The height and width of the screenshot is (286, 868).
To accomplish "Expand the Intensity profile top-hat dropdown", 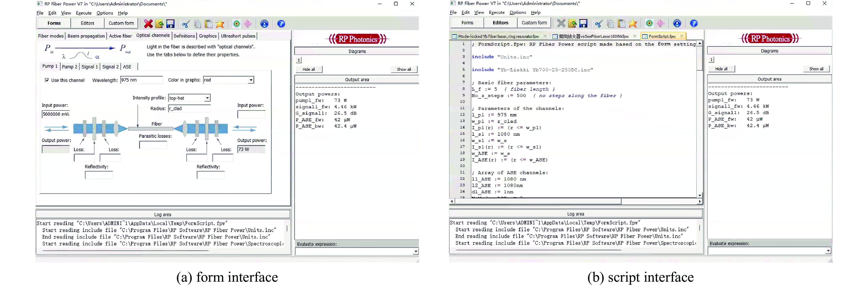I will point(207,98).
